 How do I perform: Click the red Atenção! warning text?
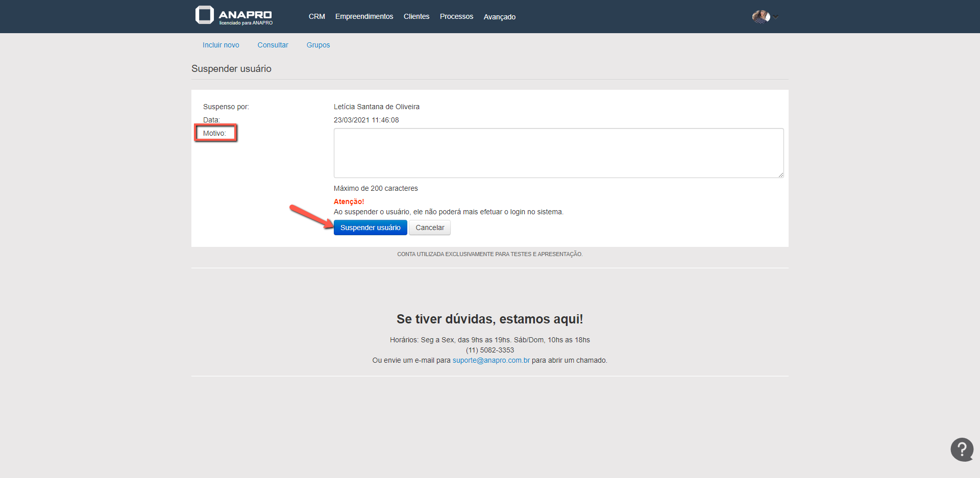pyautogui.click(x=349, y=202)
